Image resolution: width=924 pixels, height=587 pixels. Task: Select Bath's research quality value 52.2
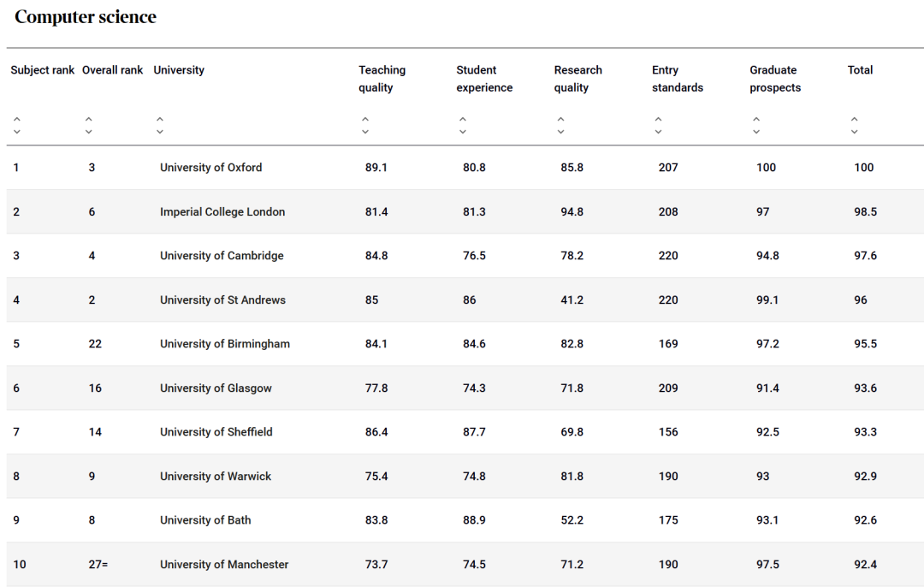(572, 520)
